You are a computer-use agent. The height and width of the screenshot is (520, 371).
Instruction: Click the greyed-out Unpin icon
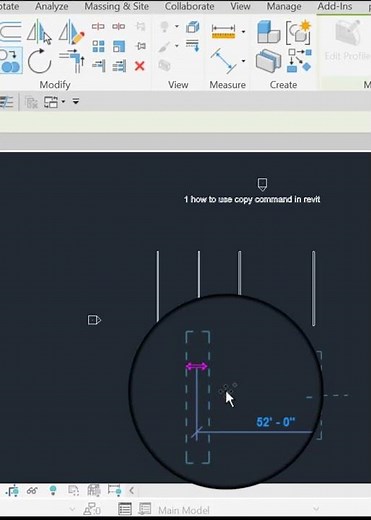[141, 26]
